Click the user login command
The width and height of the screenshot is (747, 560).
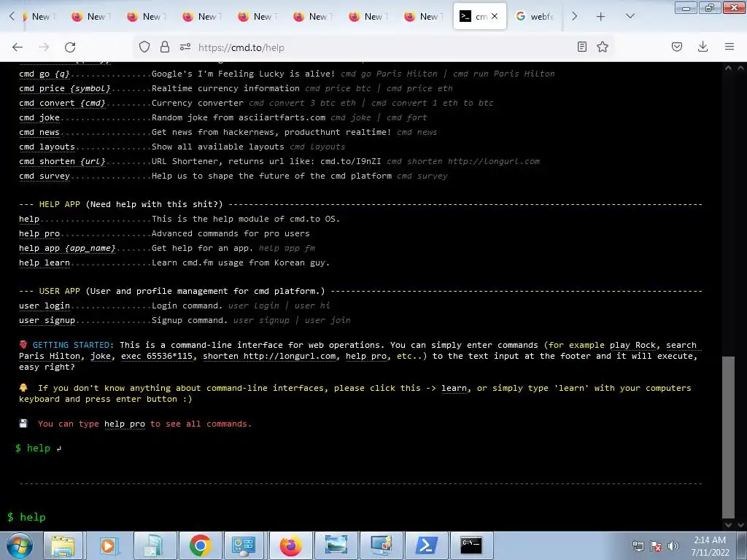coord(44,306)
